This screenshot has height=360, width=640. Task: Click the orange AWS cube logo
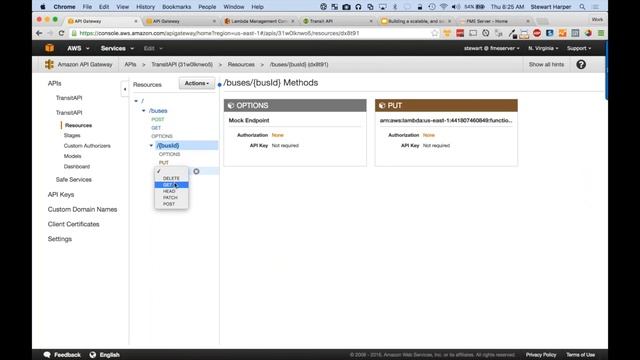tap(49, 48)
